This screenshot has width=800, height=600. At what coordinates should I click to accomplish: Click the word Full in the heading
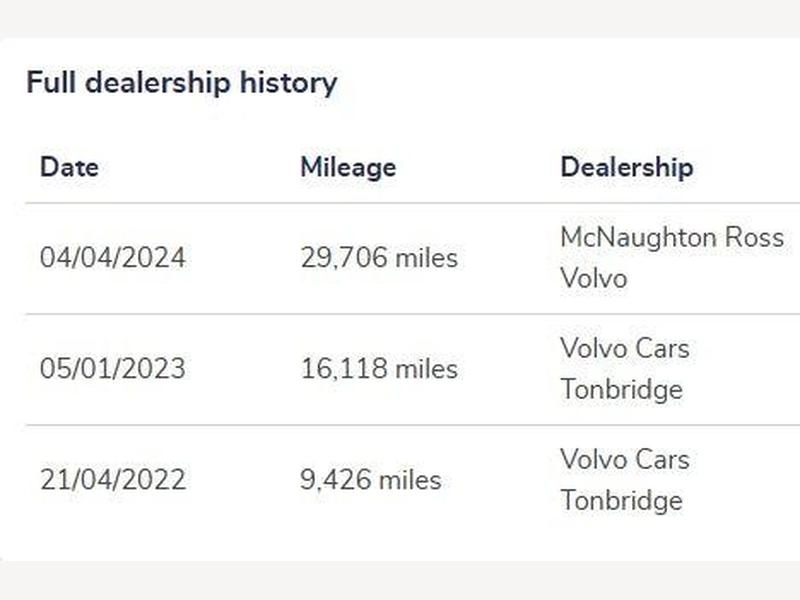pyautogui.click(x=51, y=82)
